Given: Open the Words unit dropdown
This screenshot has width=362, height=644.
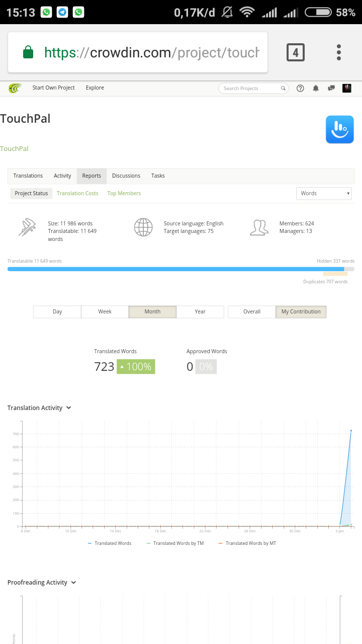Looking at the screenshot, I should pos(324,193).
